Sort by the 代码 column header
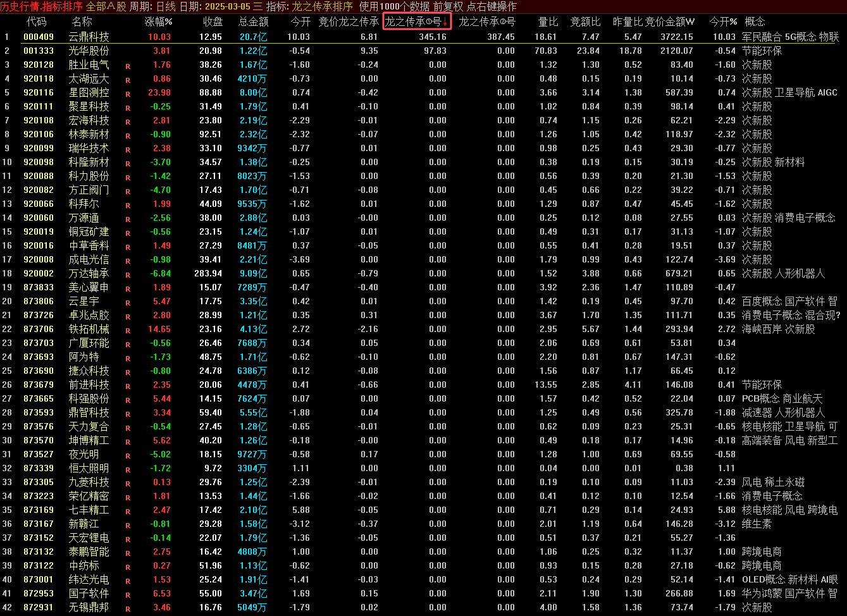The image size is (847, 616). coord(36,22)
